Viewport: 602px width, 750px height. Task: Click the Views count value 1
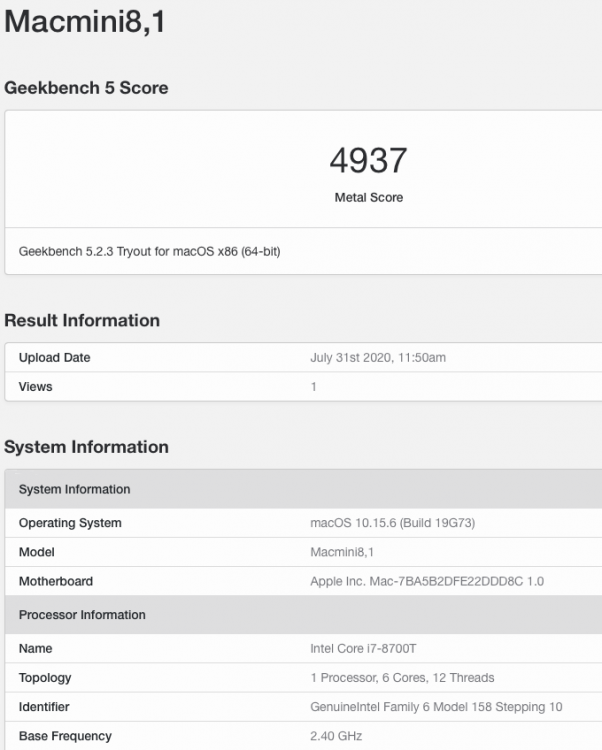coord(314,386)
